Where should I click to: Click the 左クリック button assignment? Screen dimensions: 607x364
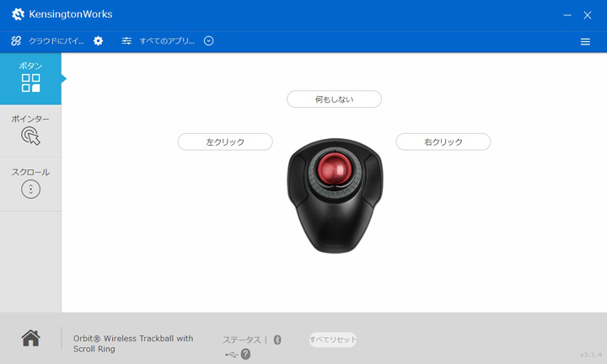coord(225,142)
